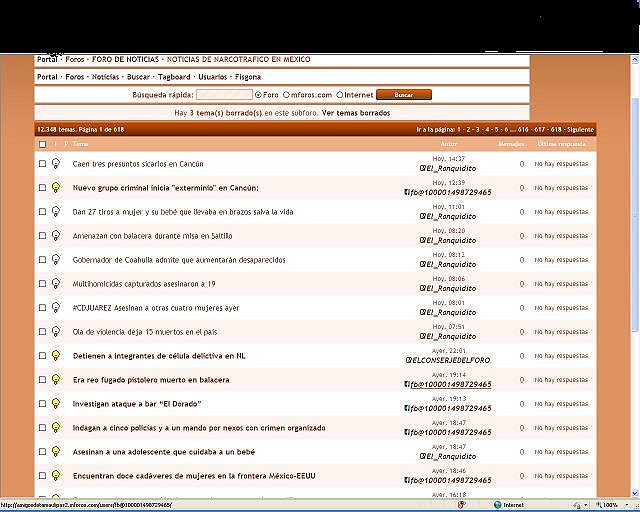Check the box for 'Amenazan con balacera durante misa en Saltillo'
640x512 pixels.
click(x=42, y=236)
